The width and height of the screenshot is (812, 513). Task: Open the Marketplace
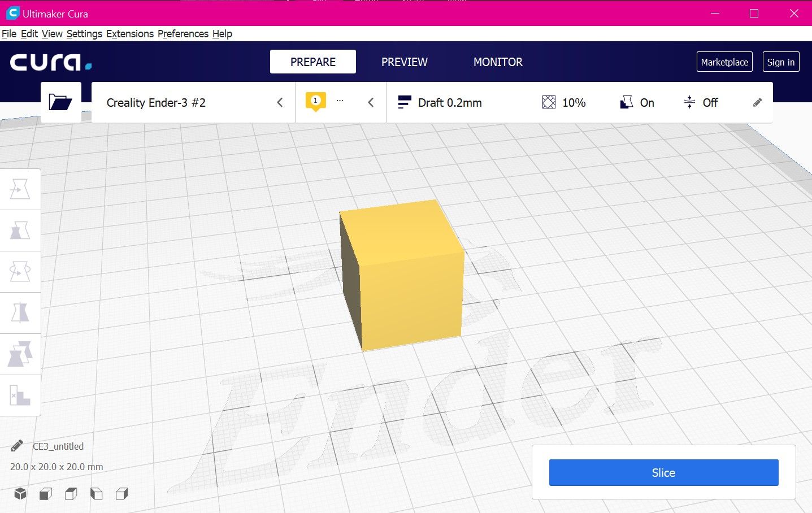pyautogui.click(x=724, y=62)
